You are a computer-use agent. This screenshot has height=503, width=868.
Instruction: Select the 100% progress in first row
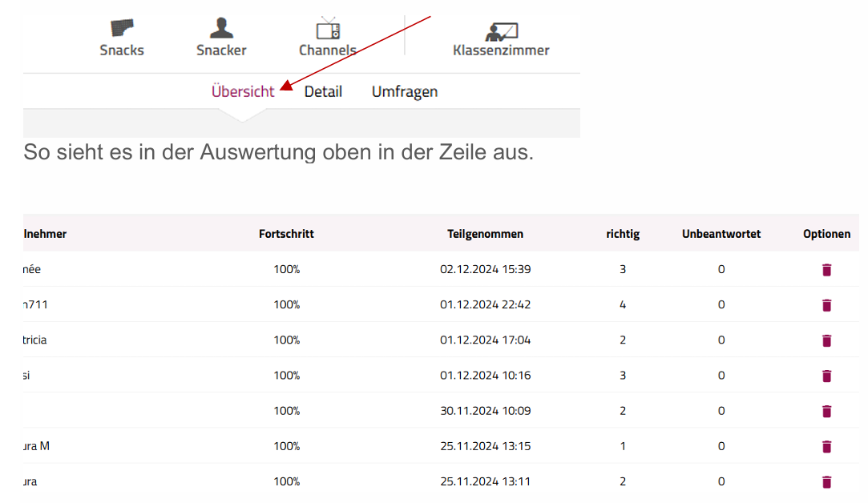(x=286, y=270)
